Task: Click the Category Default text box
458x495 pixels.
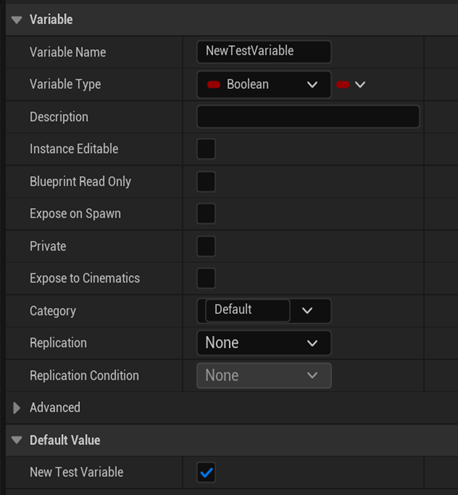Action: pos(248,310)
